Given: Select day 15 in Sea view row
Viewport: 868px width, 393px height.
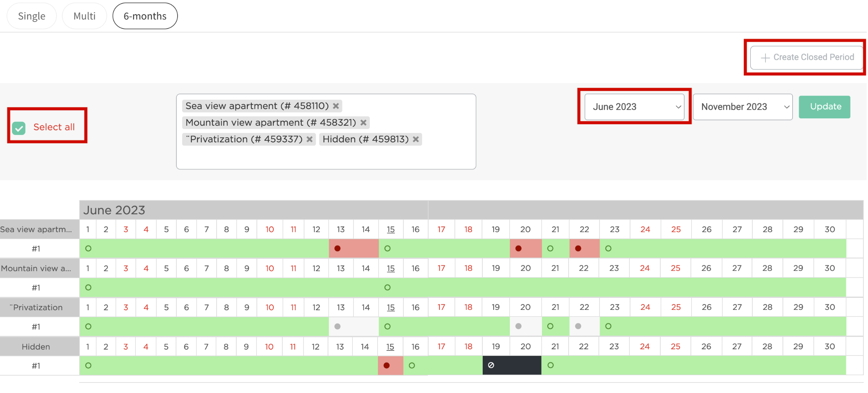Looking at the screenshot, I should (391, 229).
